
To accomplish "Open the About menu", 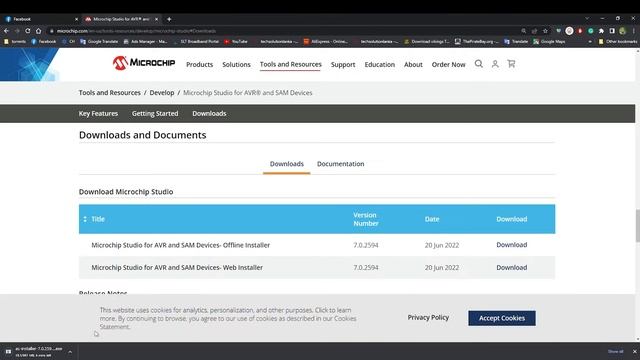I will click(413, 64).
